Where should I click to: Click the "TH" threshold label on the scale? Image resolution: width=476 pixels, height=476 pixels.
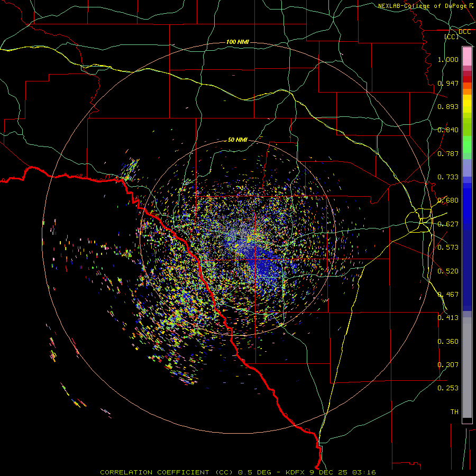(x=454, y=411)
